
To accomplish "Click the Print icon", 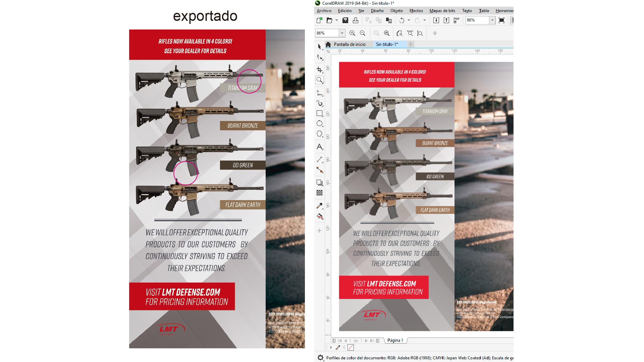I will (x=356, y=20).
